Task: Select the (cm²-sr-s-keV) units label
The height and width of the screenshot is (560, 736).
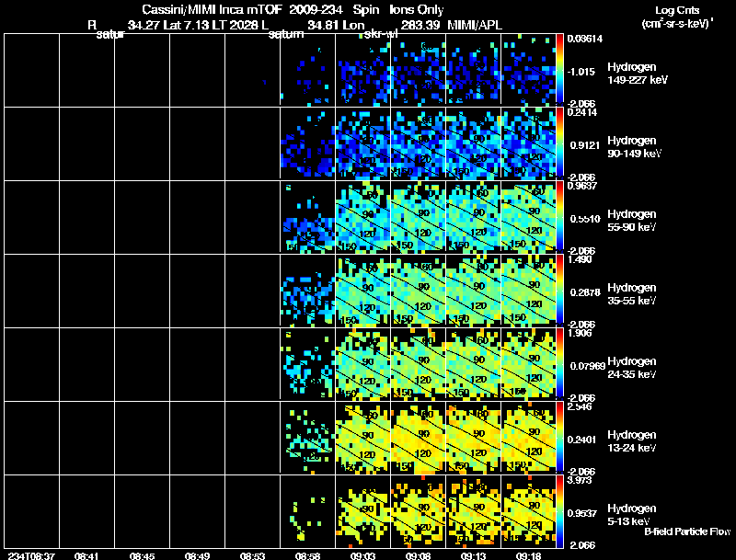Action: pos(676,24)
